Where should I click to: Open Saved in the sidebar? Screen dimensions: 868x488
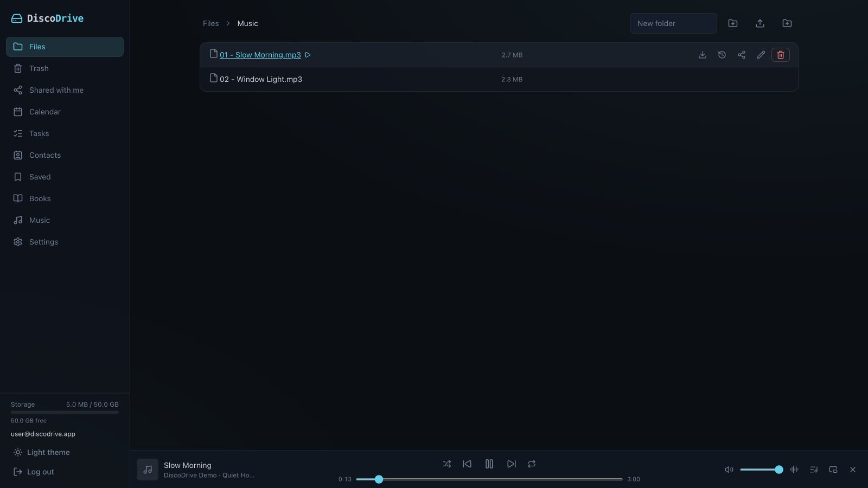click(65, 177)
